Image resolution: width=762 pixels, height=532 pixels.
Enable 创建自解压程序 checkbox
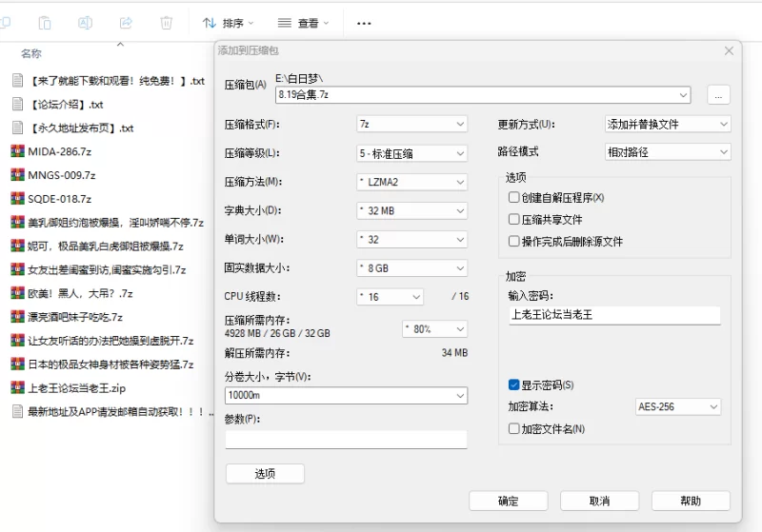tap(513, 197)
